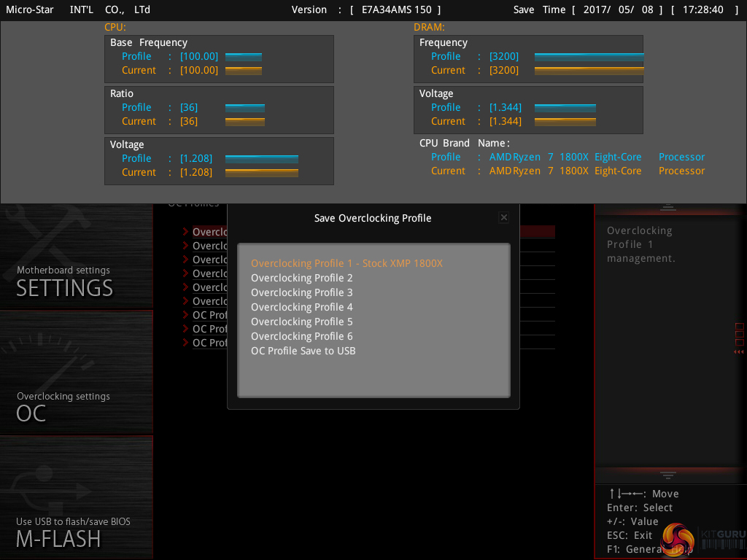The image size is (747, 560).
Task: Select OC Profile Save to USB
Action: click(303, 351)
